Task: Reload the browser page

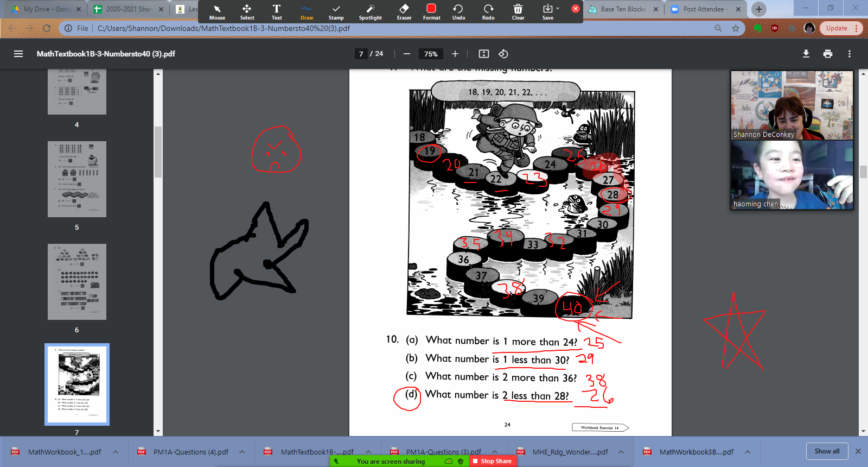Action: tap(47, 28)
